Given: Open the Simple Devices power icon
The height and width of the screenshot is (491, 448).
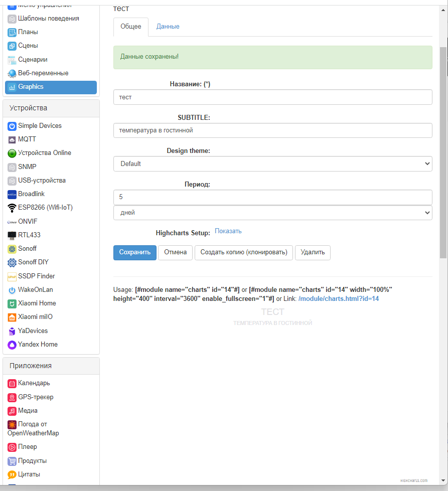Looking at the screenshot, I should [12, 126].
